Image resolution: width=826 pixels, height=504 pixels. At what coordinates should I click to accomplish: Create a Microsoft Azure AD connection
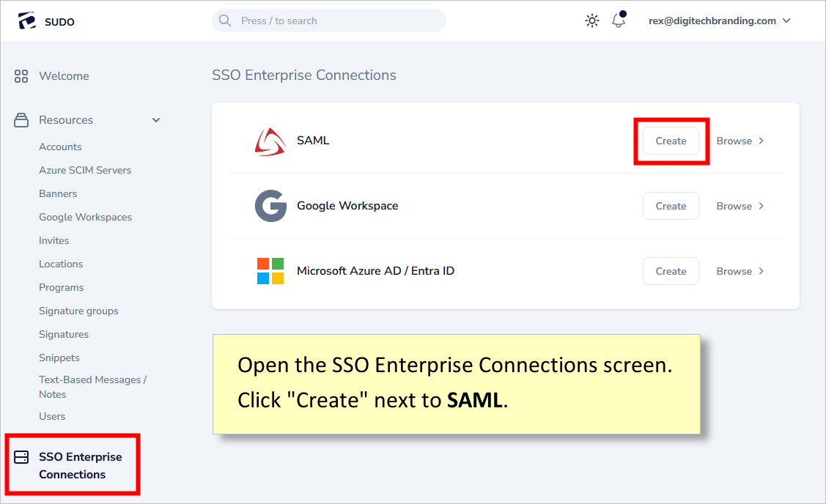tap(671, 271)
